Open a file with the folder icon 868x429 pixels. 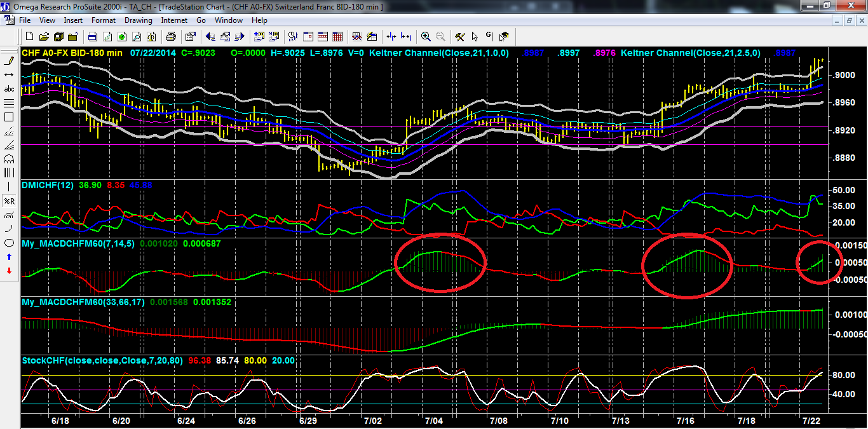pos(44,36)
